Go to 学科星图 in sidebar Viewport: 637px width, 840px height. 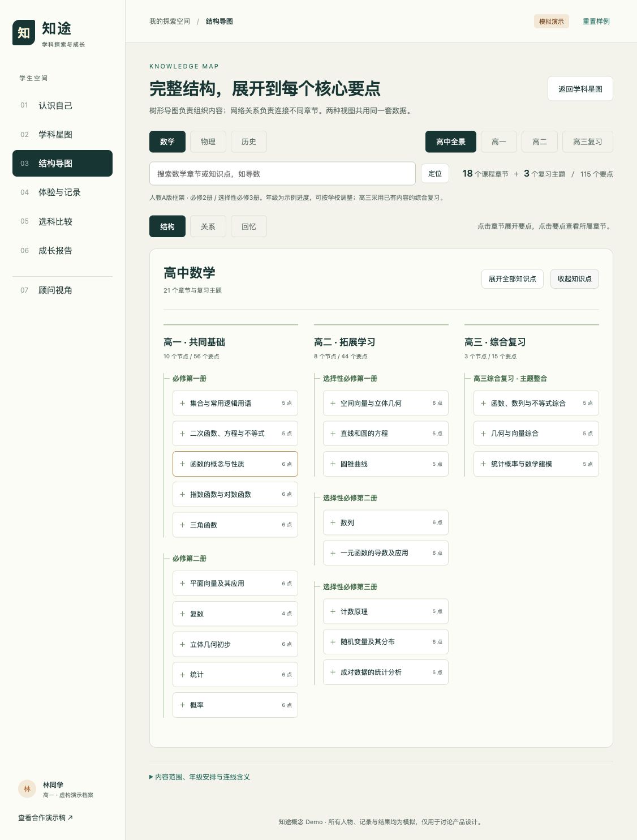tap(62, 134)
